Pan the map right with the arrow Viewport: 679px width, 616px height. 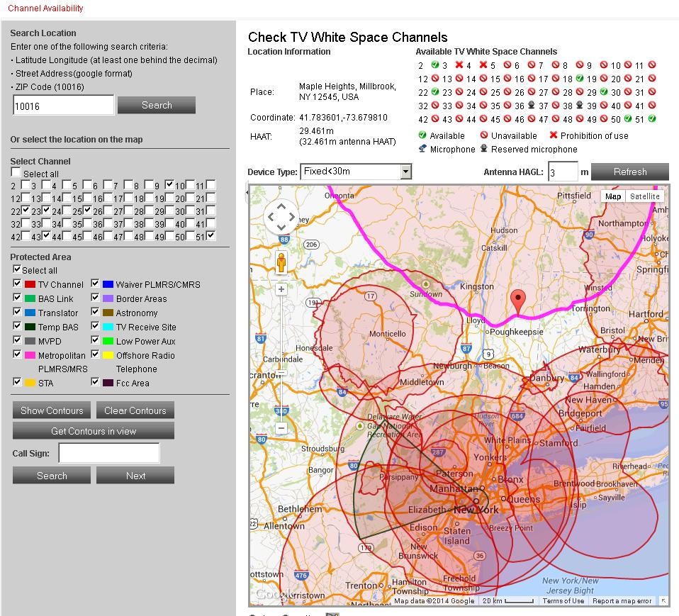pos(291,217)
